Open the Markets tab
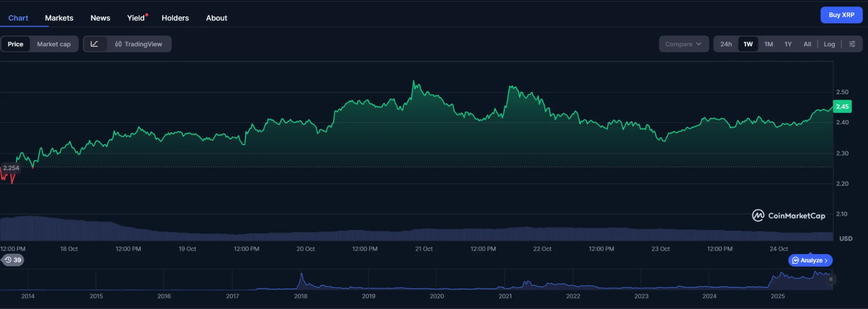 [x=59, y=18]
